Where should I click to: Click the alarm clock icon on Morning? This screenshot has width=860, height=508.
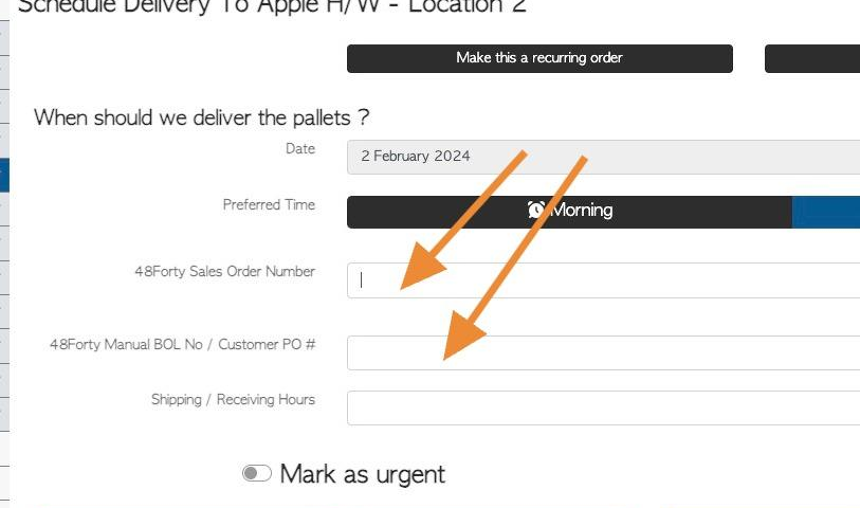click(x=536, y=210)
